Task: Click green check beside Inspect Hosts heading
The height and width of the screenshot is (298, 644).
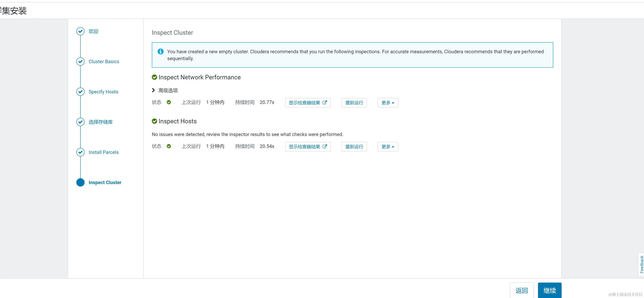Action: tap(154, 121)
